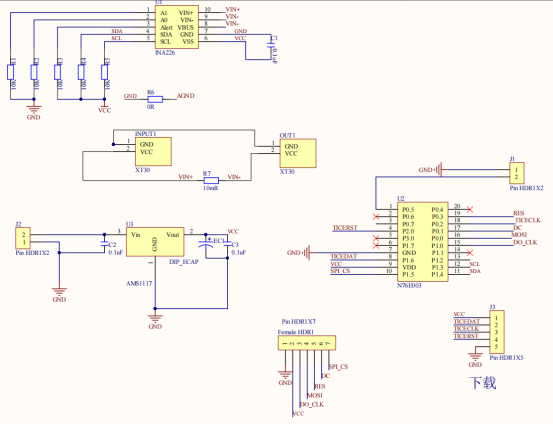Click the VIN+ label beside R7

(186, 177)
